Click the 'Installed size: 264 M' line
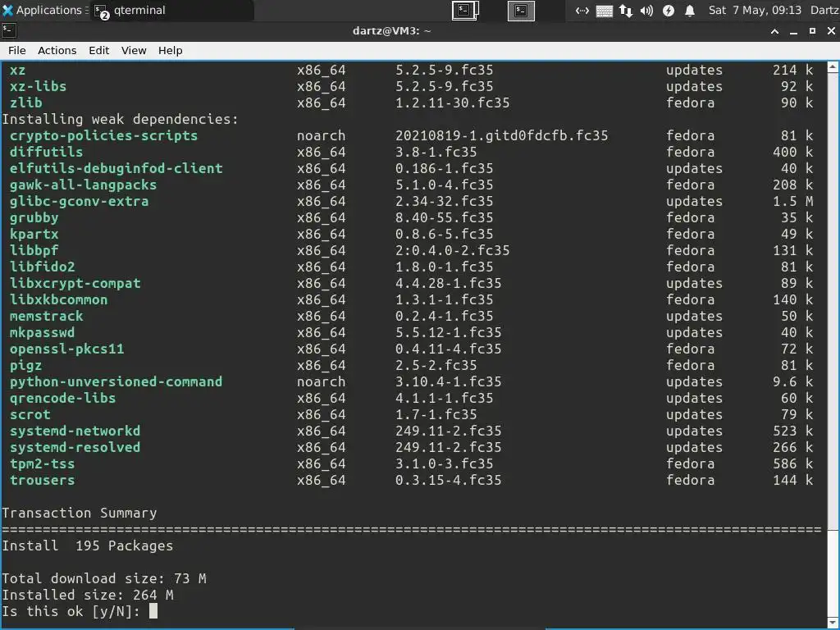 click(87, 595)
